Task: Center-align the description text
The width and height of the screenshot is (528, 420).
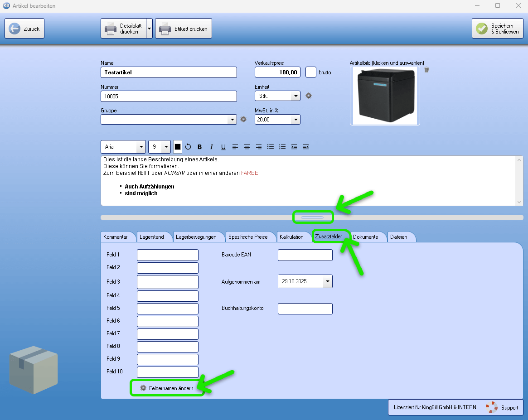Action: [247, 147]
